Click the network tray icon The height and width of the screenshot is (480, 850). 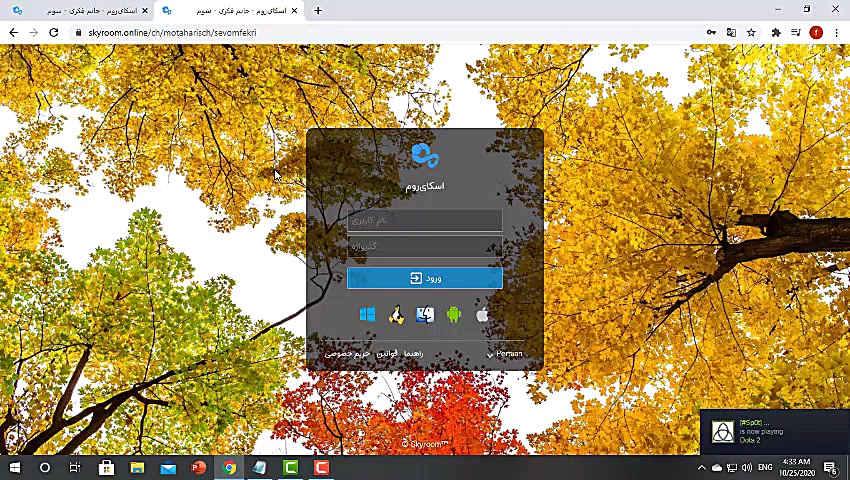click(732, 468)
